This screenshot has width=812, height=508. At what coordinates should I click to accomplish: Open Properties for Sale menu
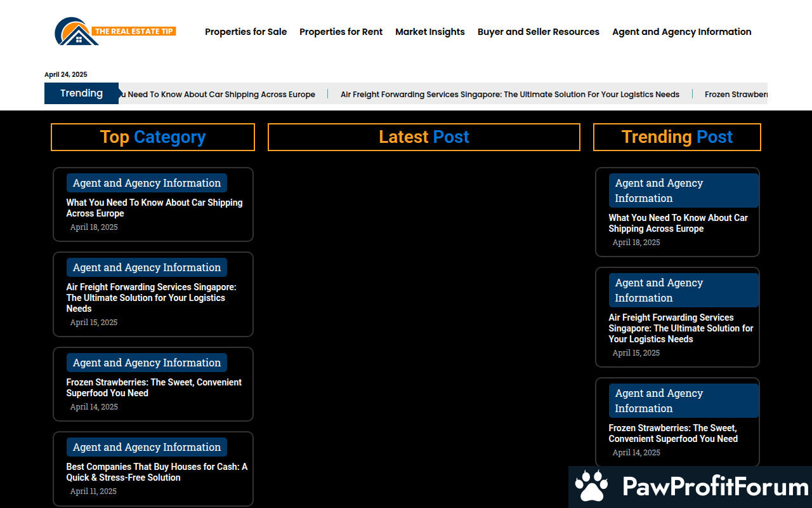point(246,32)
